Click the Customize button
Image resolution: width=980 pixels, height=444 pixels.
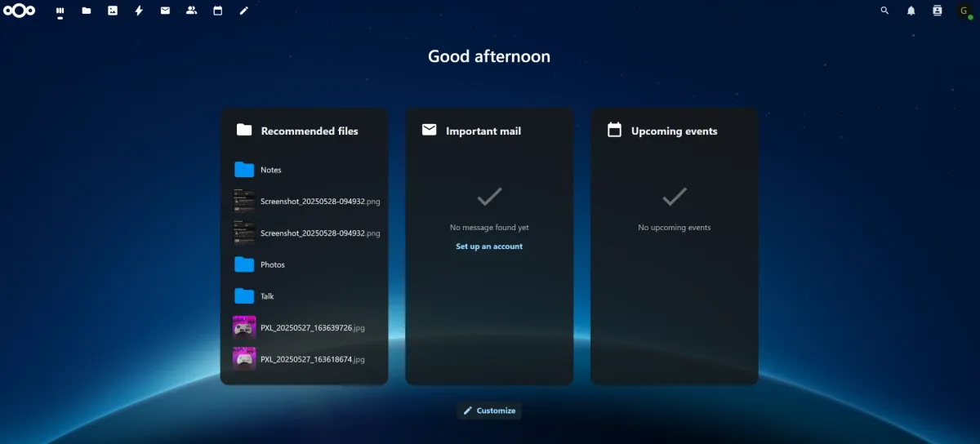pyautogui.click(x=489, y=411)
